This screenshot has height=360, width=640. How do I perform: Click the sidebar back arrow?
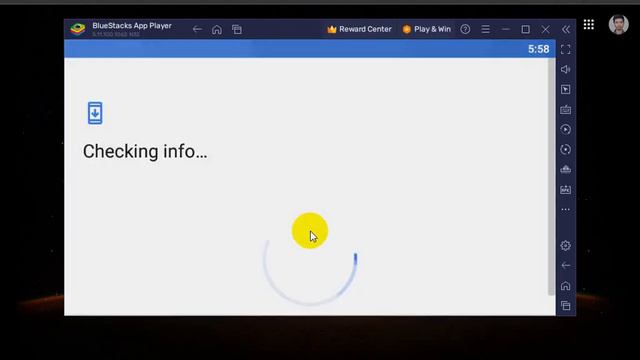pyautogui.click(x=566, y=265)
